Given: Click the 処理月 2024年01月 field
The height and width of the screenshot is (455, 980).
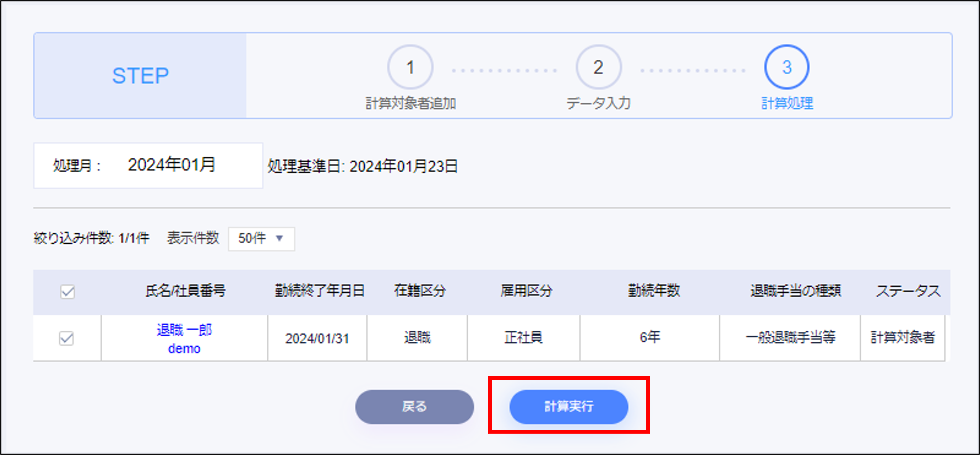Looking at the screenshot, I should pyautogui.click(x=171, y=165).
